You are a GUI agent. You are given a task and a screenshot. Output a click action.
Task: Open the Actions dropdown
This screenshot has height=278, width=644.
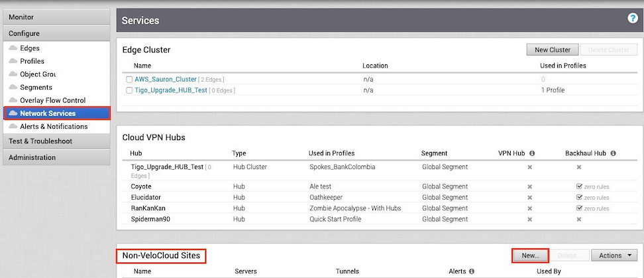pos(614,255)
